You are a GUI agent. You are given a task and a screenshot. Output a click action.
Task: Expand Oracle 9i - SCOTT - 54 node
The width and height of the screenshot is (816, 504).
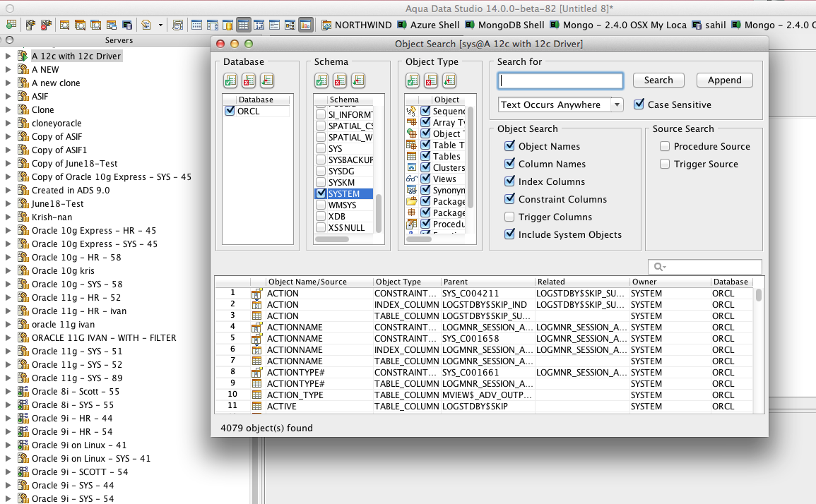click(8, 472)
